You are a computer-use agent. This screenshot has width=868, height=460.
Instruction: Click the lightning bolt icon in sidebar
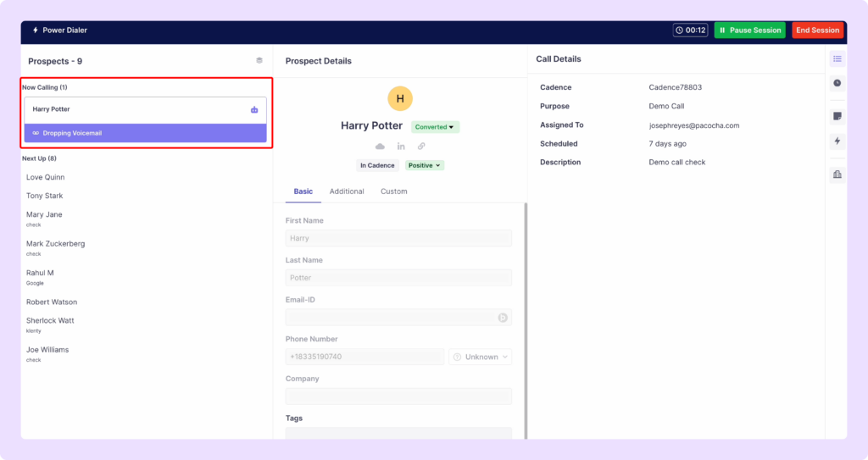pyautogui.click(x=837, y=141)
